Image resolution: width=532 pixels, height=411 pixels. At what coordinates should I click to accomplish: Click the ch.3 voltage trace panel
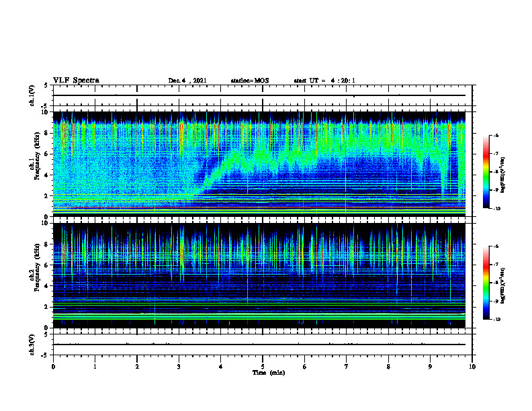(263, 345)
